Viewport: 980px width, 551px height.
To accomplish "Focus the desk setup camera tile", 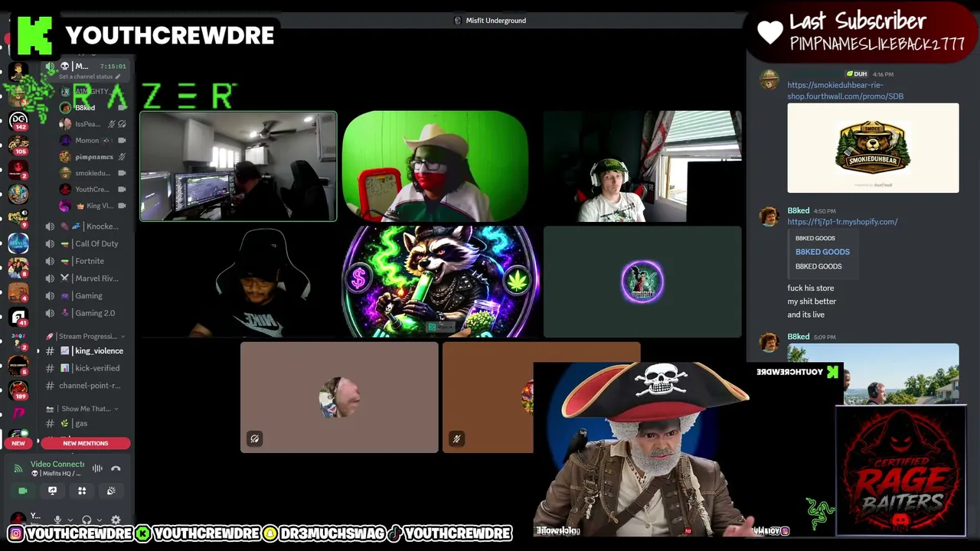I will click(x=238, y=167).
